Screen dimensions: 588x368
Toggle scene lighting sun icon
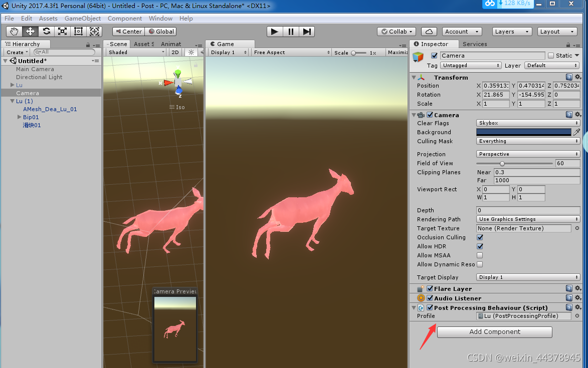(x=191, y=53)
